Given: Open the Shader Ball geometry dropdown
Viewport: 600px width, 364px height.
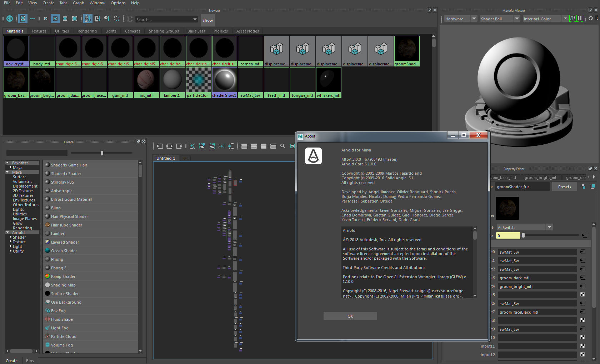Looking at the screenshot, I should tap(499, 19).
